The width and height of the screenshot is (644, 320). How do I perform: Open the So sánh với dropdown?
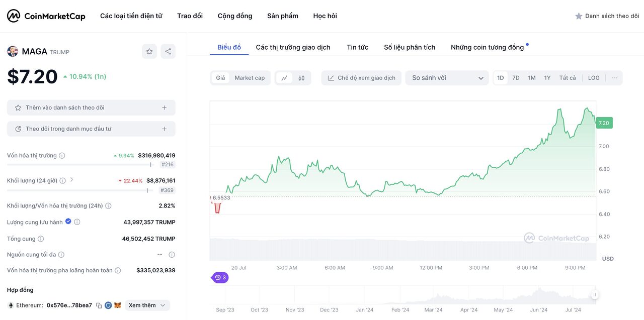(x=447, y=78)
